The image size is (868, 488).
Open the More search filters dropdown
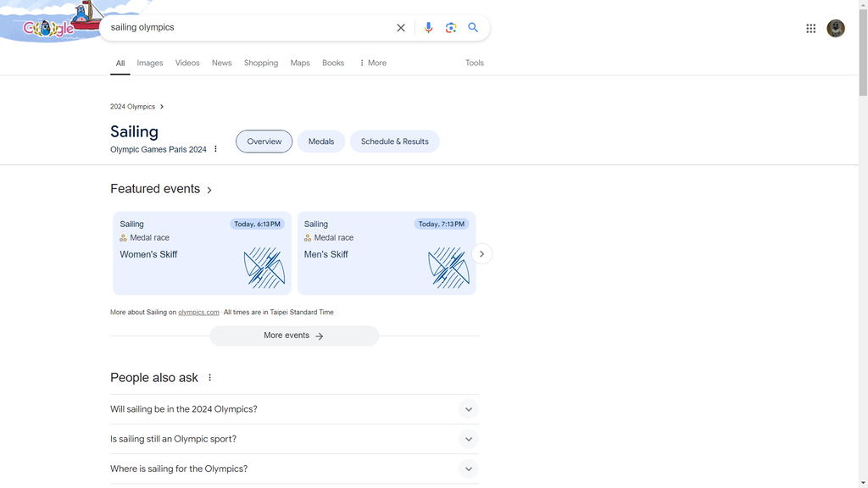tap(373, 63)
